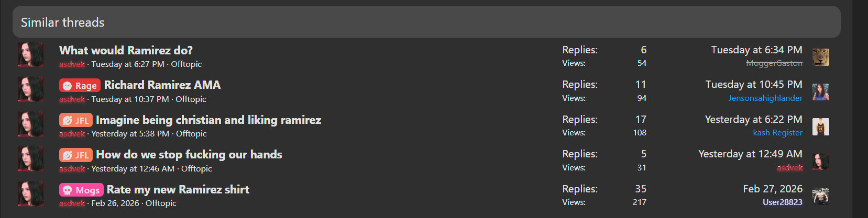
Task: Open MoggerGaston's lion avatar
Action: [x=820, y=57]
